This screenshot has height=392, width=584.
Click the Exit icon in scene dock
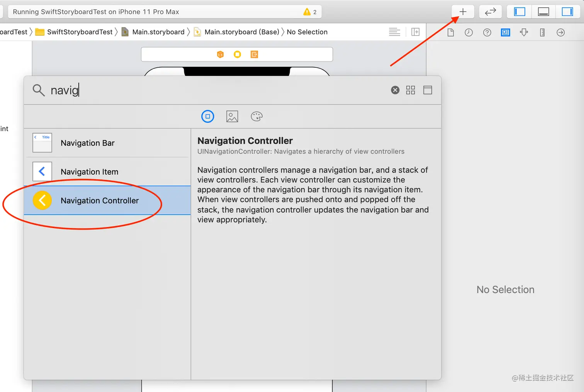click(x=254, y=54)
